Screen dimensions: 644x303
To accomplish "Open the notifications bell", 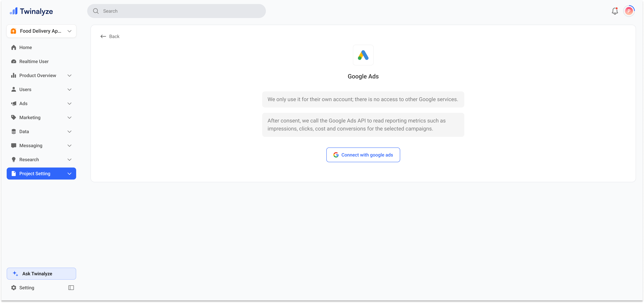I will click(x=615, y=11).
